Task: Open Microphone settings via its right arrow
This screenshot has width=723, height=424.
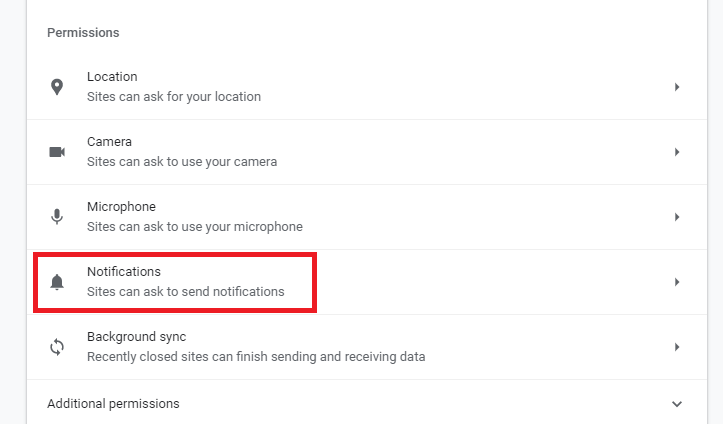Action: [x=677, y=217]
